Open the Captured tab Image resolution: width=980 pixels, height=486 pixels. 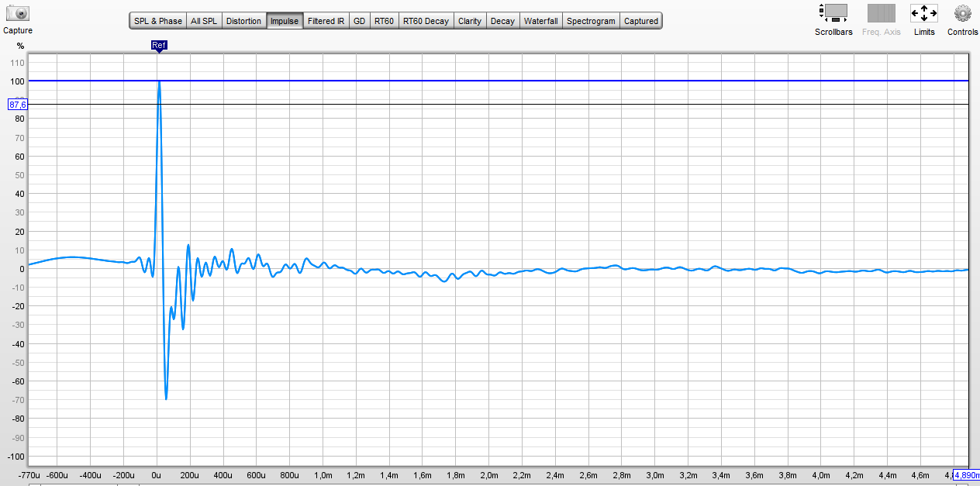coord(641,21)
